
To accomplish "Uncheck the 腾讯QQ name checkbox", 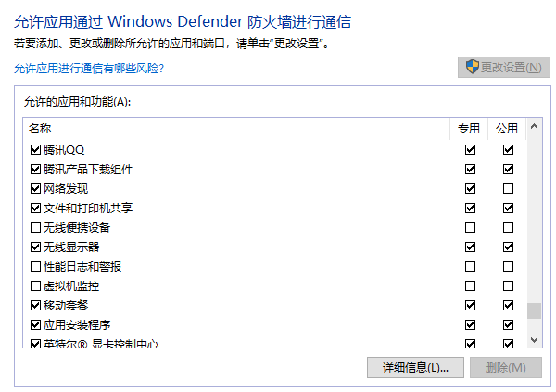I will (36, 150).
